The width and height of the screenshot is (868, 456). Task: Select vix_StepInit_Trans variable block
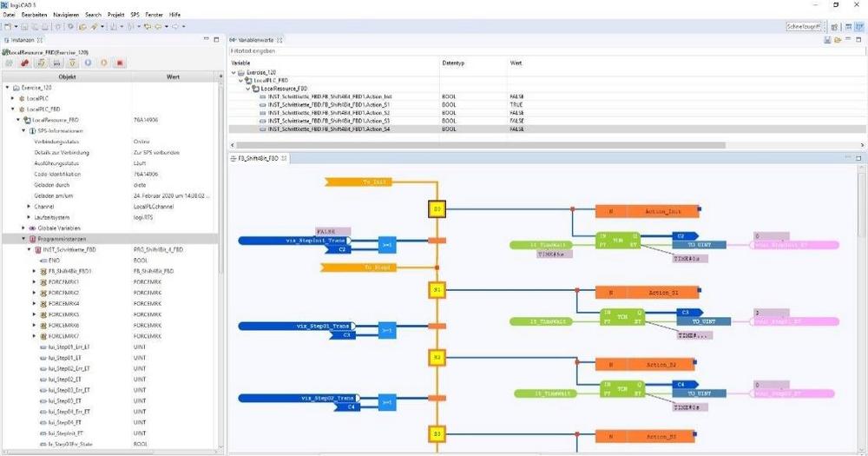pos(294,241)
